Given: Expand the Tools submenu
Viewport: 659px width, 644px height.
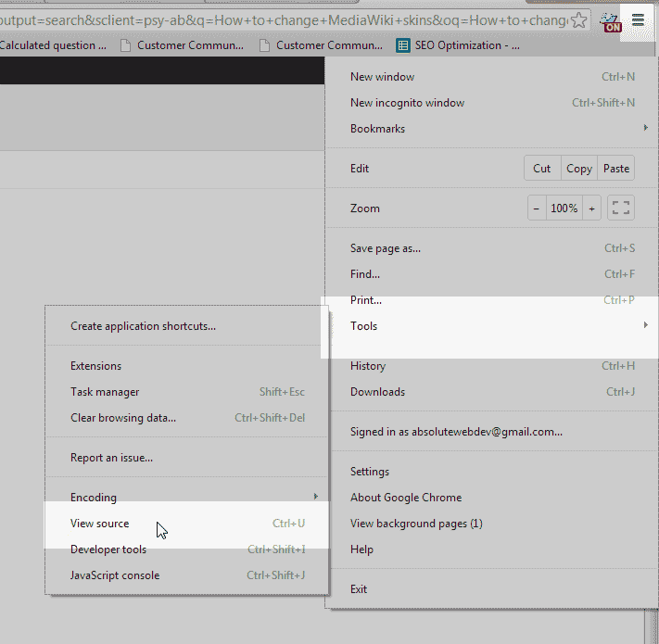Looking at the screenshot, I should tap(492, 326).
